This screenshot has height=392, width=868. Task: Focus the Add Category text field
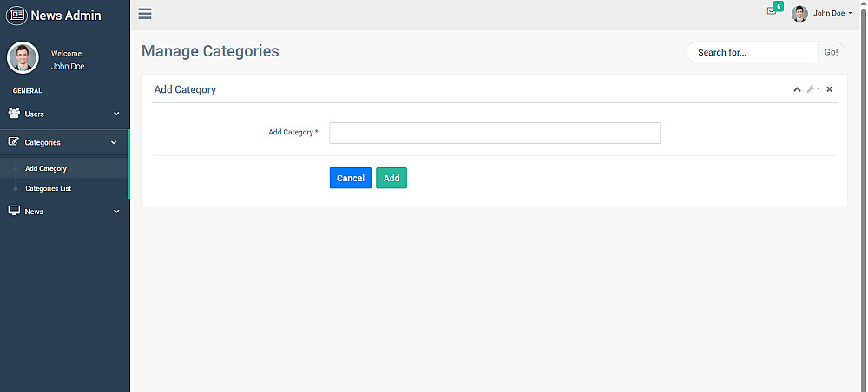point(495,133)
